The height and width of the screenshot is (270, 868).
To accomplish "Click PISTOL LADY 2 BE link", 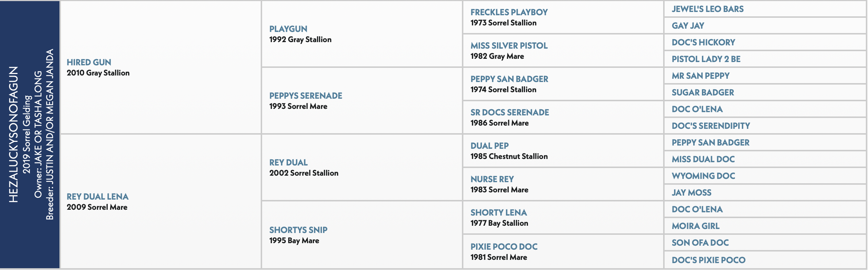I will (x=706, y=59).
